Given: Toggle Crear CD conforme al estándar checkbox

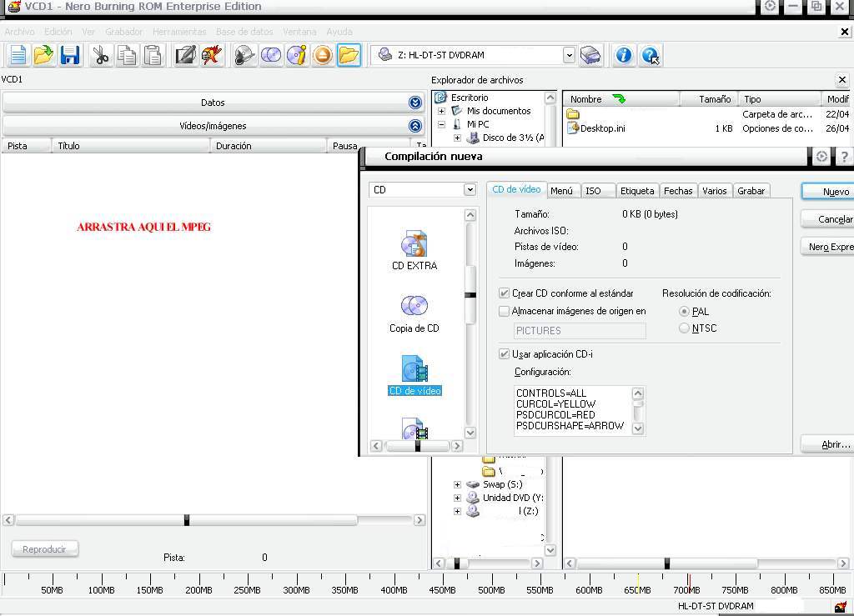Looking at the screenshot, I should 504,293.
